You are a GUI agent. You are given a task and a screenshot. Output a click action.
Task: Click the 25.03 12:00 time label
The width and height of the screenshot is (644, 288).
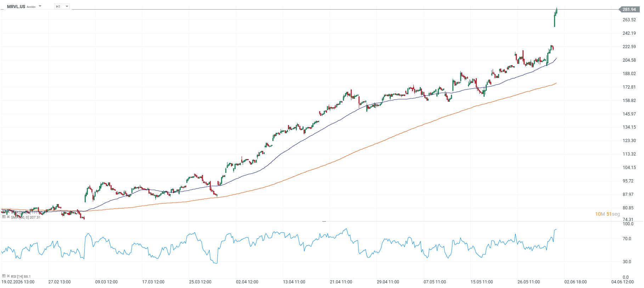tap(200, 282)
